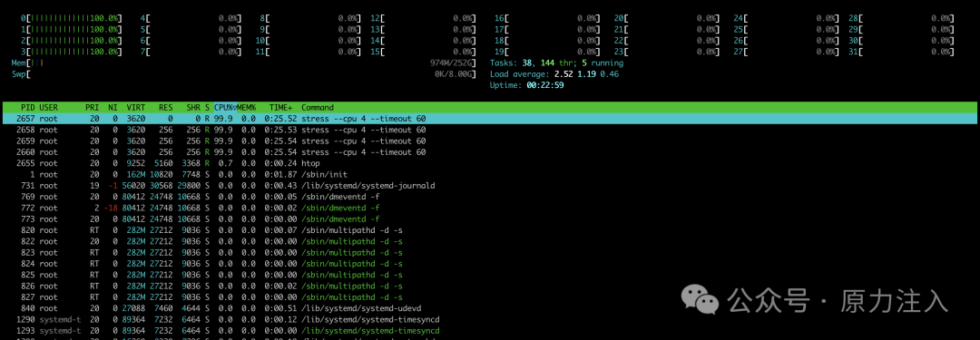980x340 pixels.
Task: Sort by the Command column header
Action: click(318, 108)
